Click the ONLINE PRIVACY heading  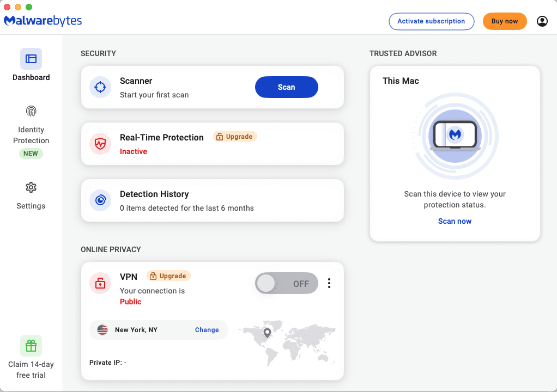click(111, 249)
